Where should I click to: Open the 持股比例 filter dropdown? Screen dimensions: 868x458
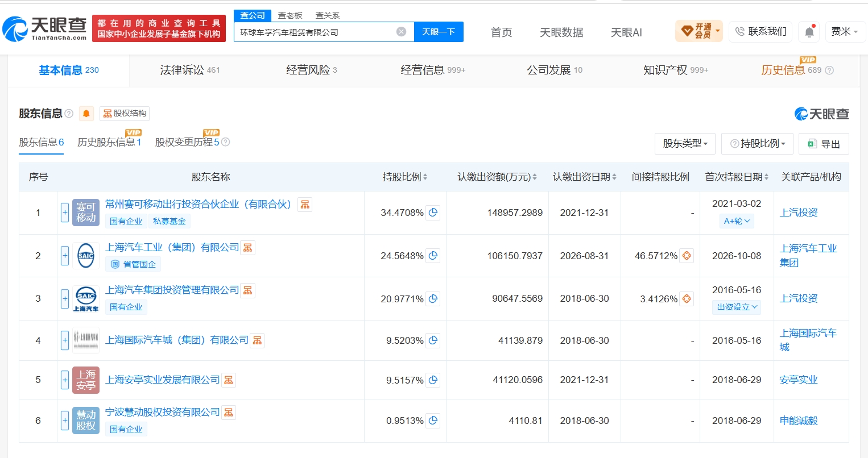click(757, 144)
